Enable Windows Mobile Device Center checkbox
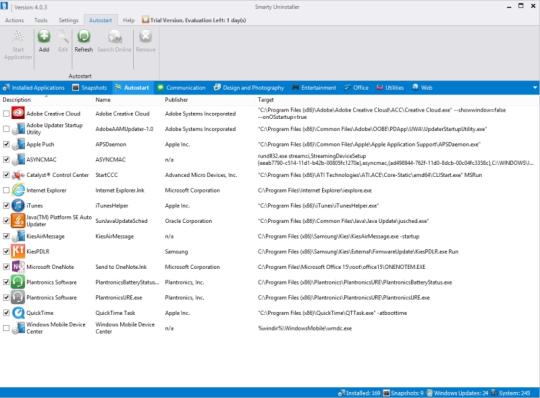The height and width of the screenshot is (398, 540). [6, 328]
